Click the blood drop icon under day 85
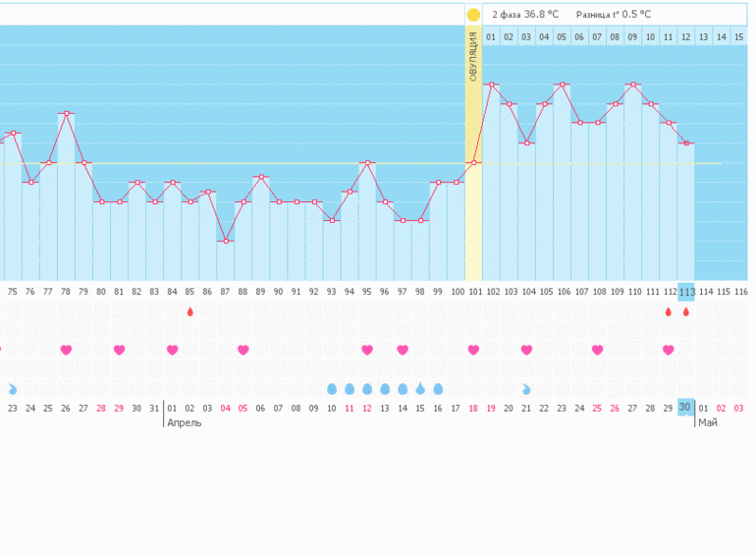This screenshot has width=756, height=555. click(189, 311)
